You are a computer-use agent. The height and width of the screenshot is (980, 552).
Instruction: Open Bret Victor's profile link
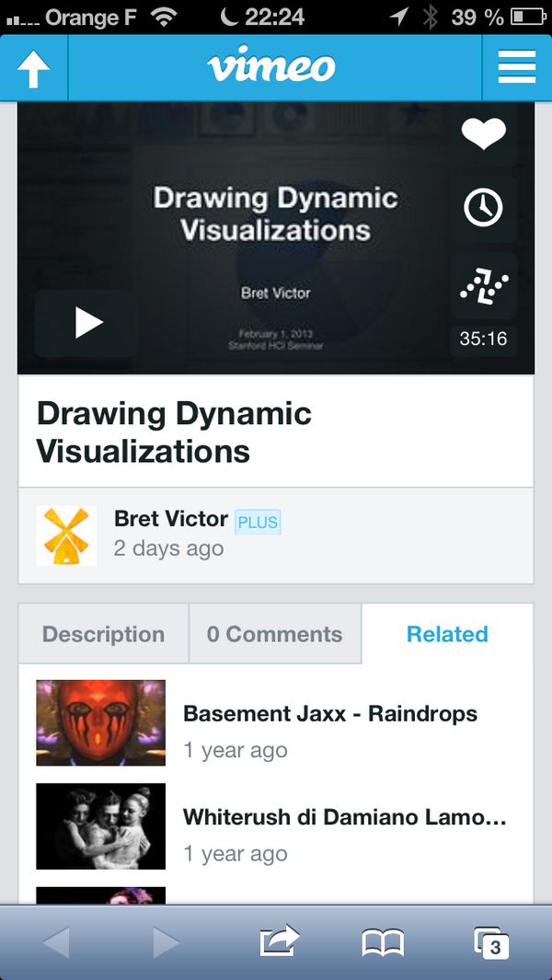[x=170, y=519]
